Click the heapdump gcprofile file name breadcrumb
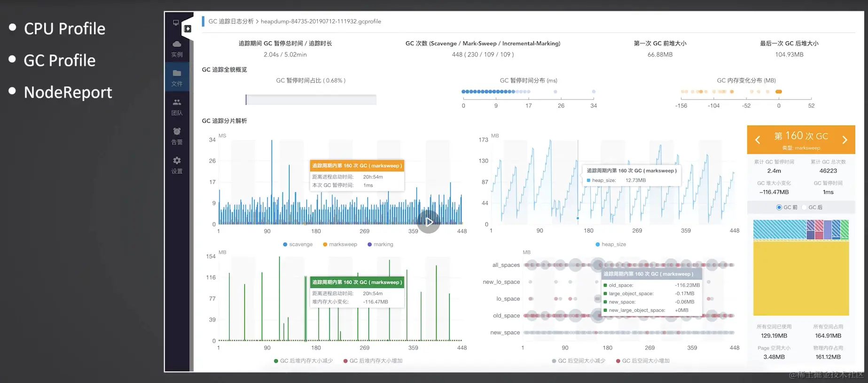This screenshot has height=383, width=868. 321,21
